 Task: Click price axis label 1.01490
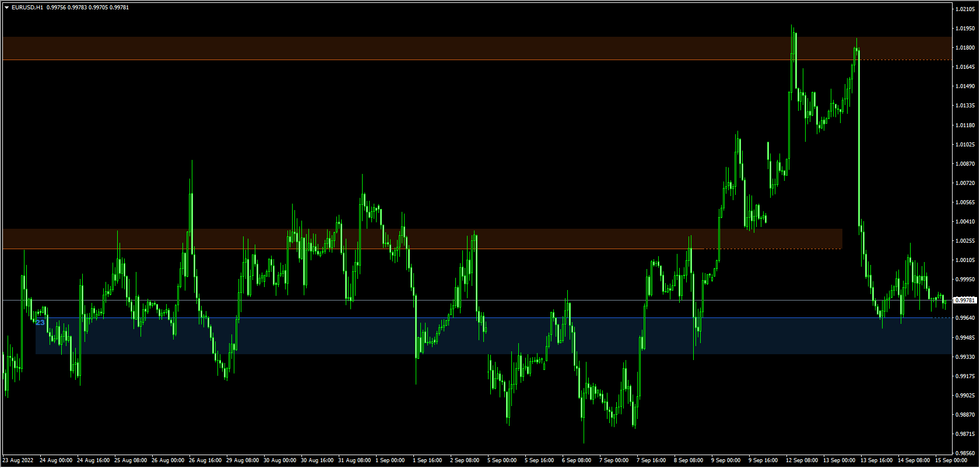965,86
